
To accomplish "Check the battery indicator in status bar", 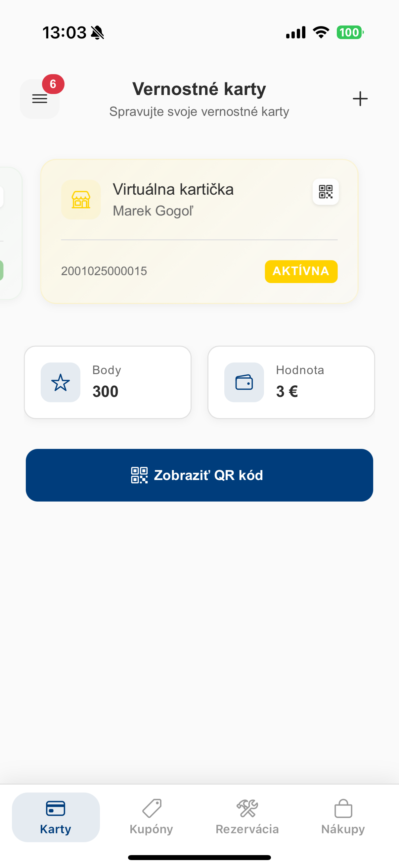I will [x=350, y=33].
